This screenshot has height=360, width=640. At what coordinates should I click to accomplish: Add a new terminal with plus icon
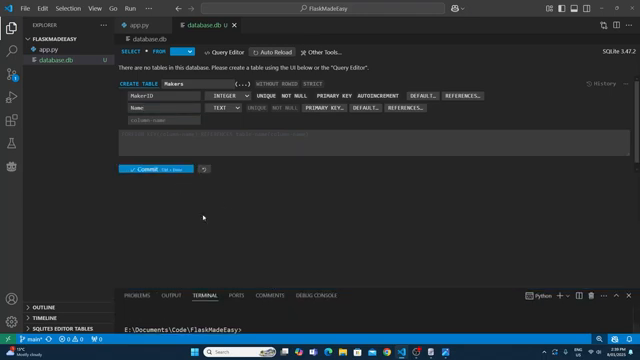tap(560, 296)
